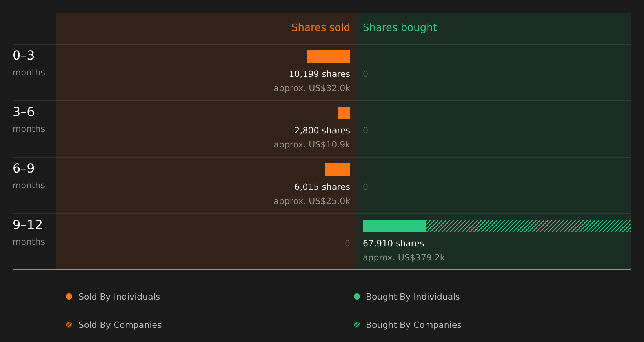
Task: Click the orange bar for 6–9 months
Action: point(337,169)
